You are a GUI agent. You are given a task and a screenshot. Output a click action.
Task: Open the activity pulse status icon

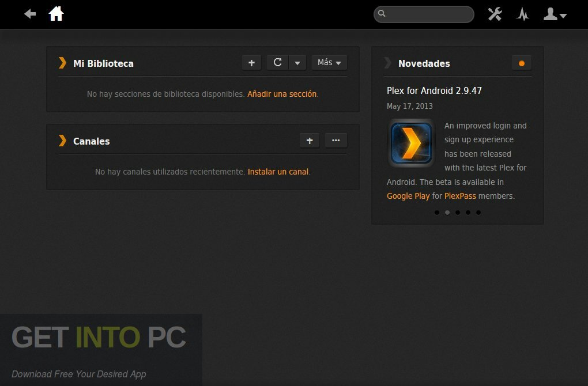[x=522, y=14]
